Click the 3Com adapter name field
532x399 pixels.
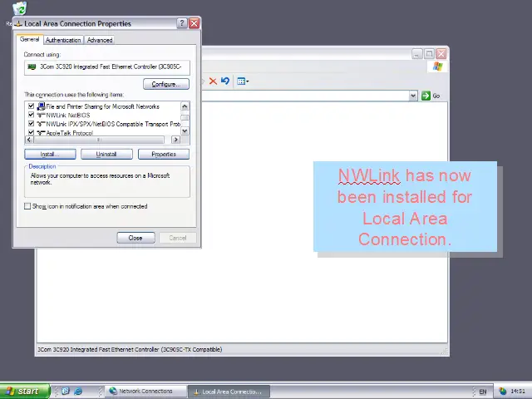tap(107, 67)
